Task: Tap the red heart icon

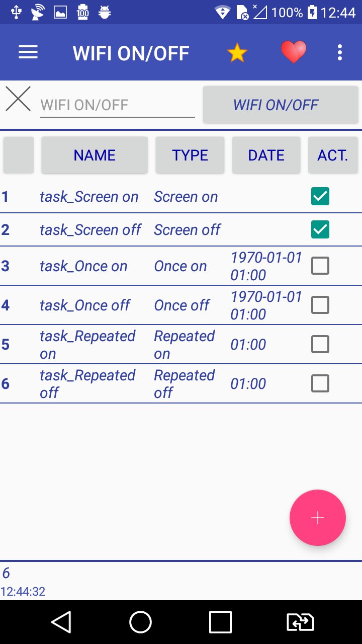Action: coord(293,52)
